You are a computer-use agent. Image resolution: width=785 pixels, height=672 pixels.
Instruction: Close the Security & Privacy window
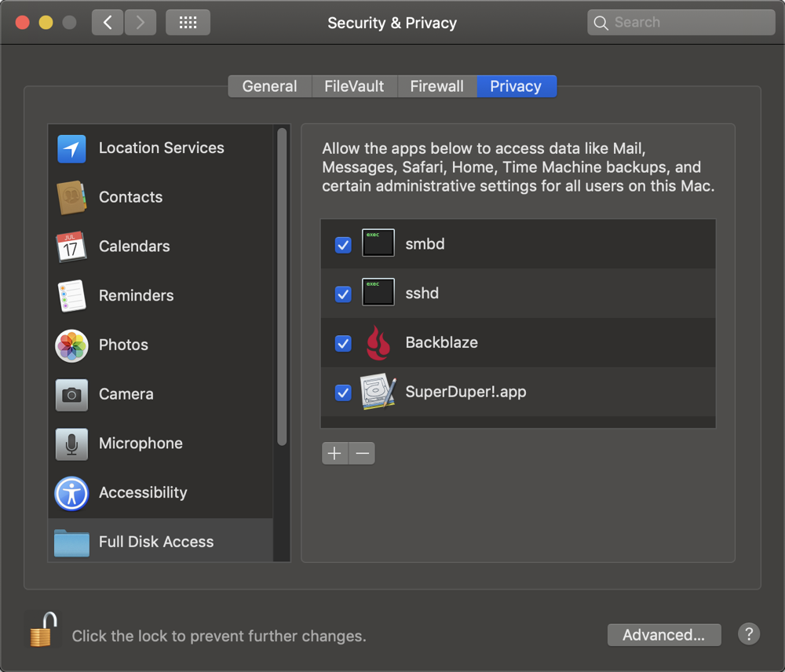pos(23,23)
